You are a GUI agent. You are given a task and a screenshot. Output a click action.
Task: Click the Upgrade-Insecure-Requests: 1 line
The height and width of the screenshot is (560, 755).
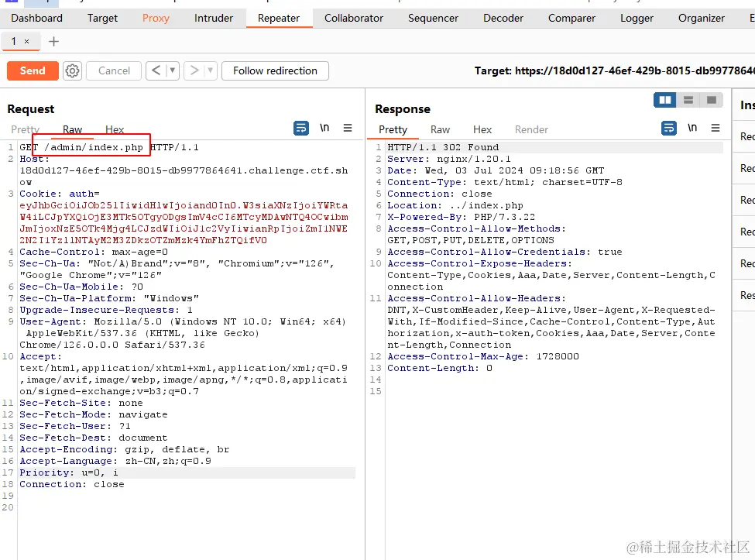tap(106, 310)
